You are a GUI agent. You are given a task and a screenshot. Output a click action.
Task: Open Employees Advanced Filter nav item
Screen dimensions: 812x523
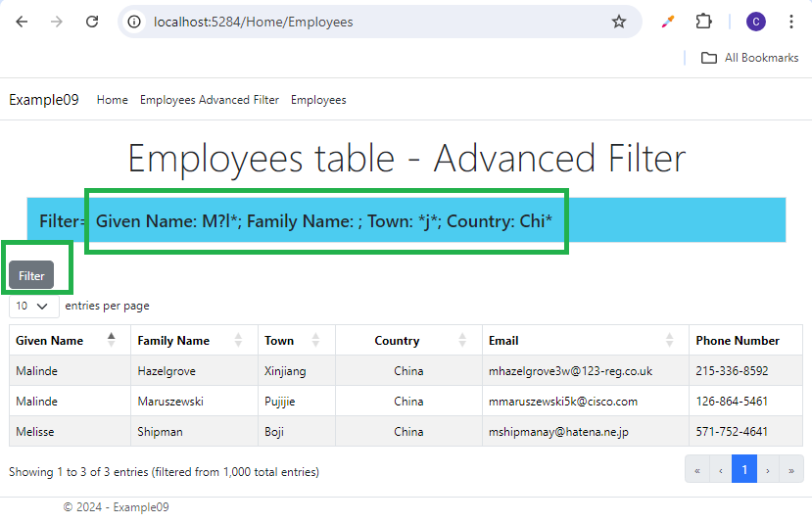pos(210,100)
